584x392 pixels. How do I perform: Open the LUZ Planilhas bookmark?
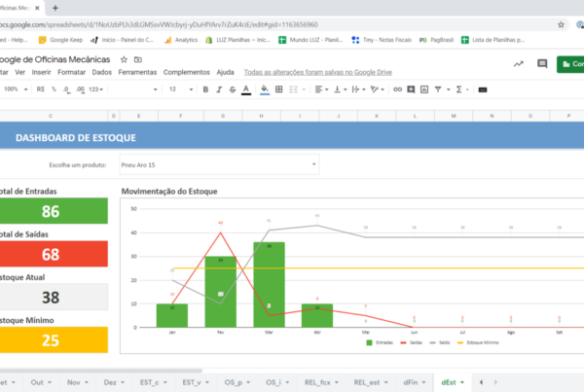(x=237, y=40)
